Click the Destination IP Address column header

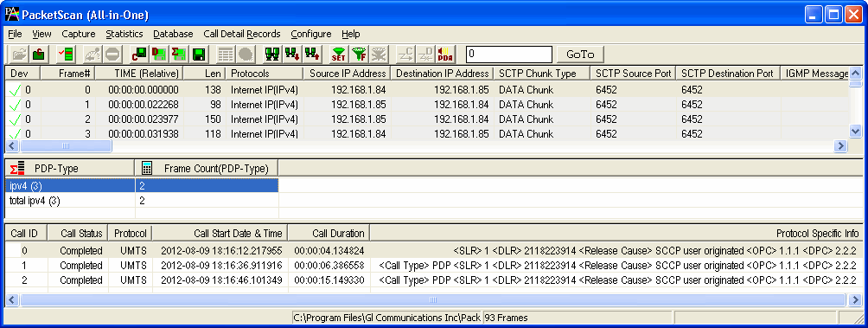[442, 74]
